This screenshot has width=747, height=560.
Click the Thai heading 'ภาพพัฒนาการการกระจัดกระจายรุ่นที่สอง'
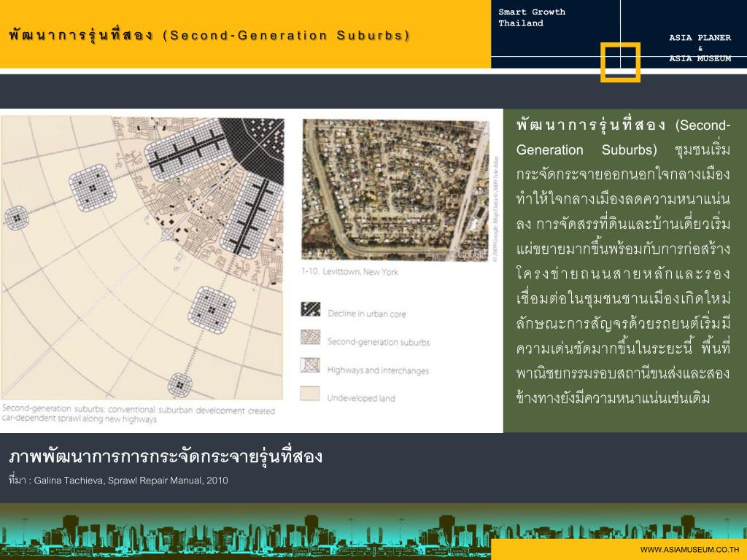coord(166,456)
